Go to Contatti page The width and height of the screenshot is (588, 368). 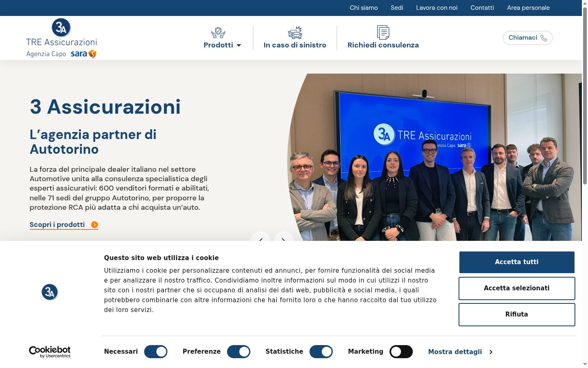(x=482, y=8)
